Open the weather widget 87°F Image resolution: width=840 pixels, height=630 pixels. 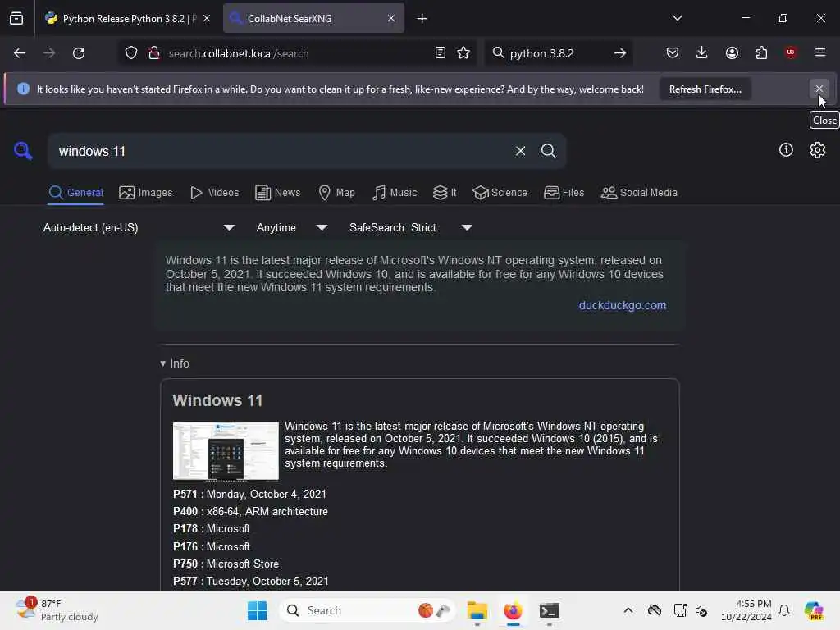pos(57,610)
